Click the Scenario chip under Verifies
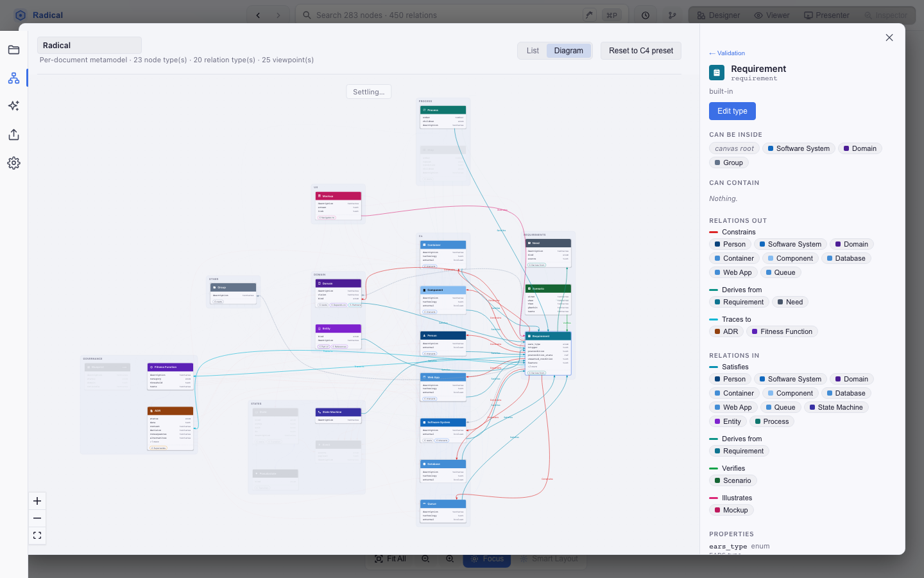The image size is (924, 578). 733,481
